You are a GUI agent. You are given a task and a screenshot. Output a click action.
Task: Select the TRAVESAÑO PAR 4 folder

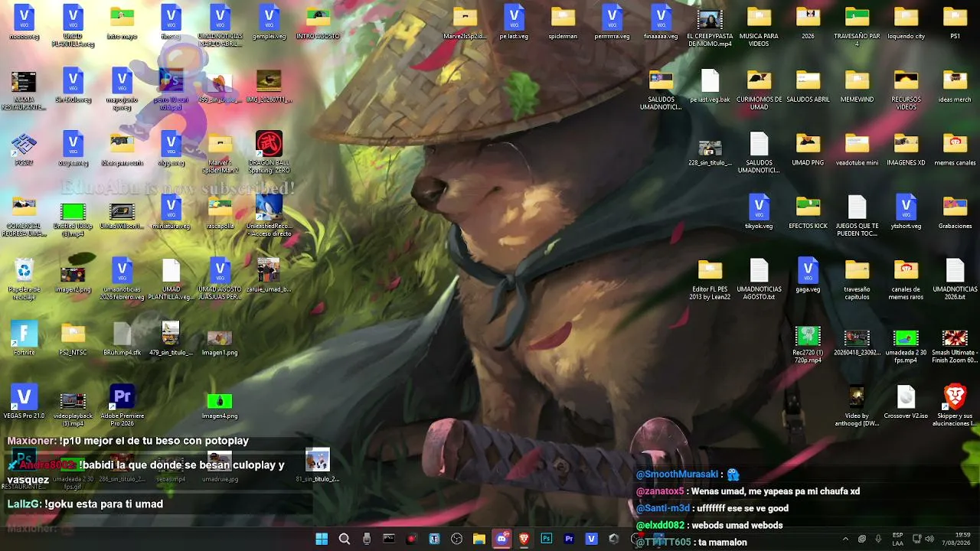click(857, 25)
